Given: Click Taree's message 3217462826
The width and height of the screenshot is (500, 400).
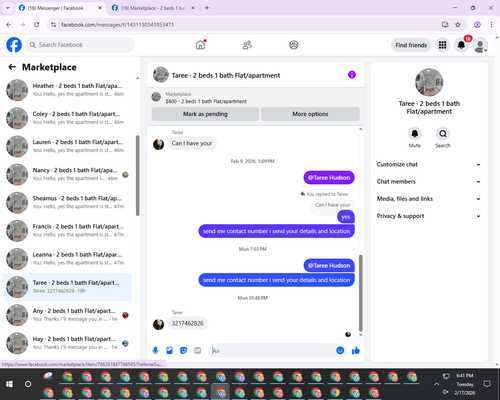Looking at the screenshot, I should pos(187,323).
